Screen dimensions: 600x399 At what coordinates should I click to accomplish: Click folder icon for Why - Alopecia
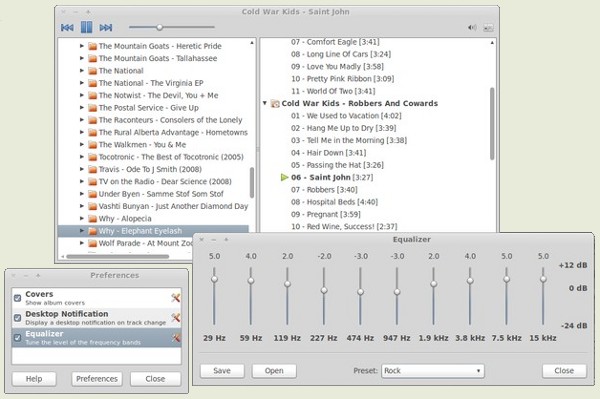click(x=92, y=219)
